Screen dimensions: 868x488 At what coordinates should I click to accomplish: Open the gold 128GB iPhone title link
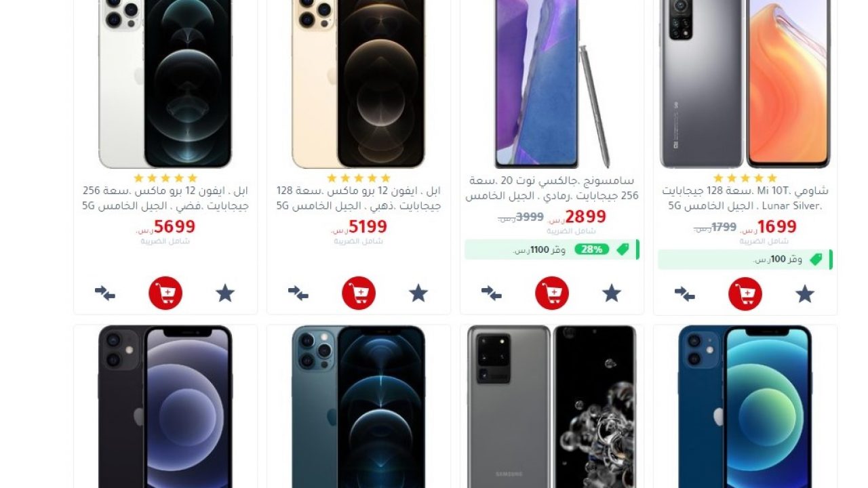click(x=359, y=199)
